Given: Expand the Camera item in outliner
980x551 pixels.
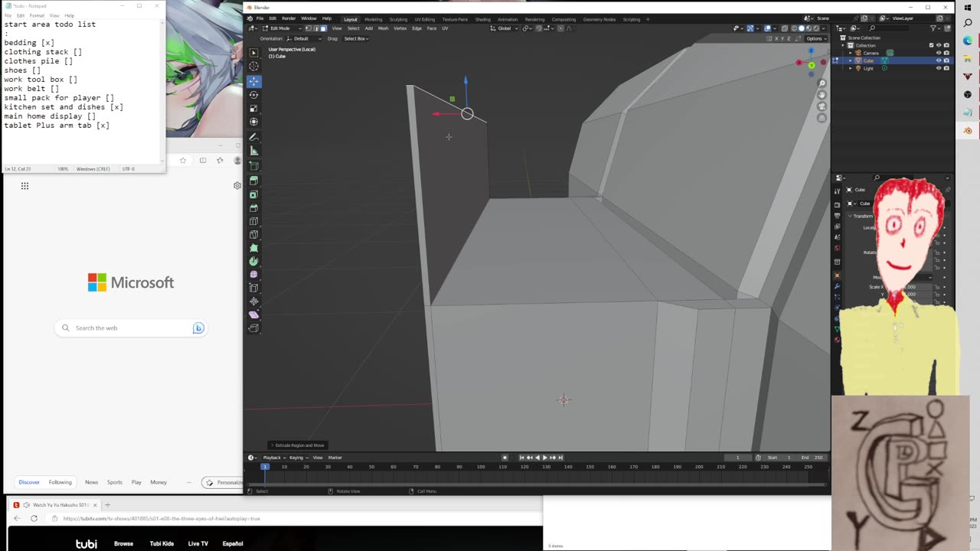Looking at the screenshot, I should coord(850,53).
